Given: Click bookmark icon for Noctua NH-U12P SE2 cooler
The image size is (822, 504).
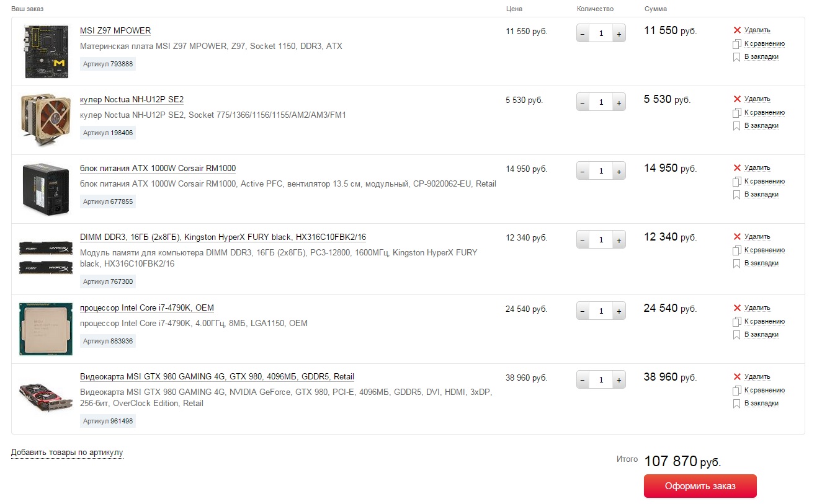Looking at the screenshot, I should point(737,126).
